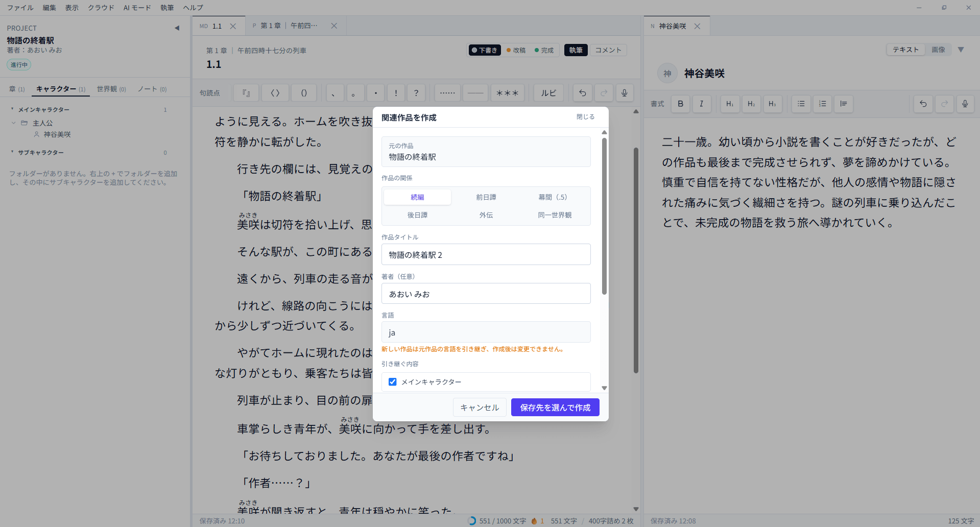Insert middle dot ・ punctuation

pos(376,93)
